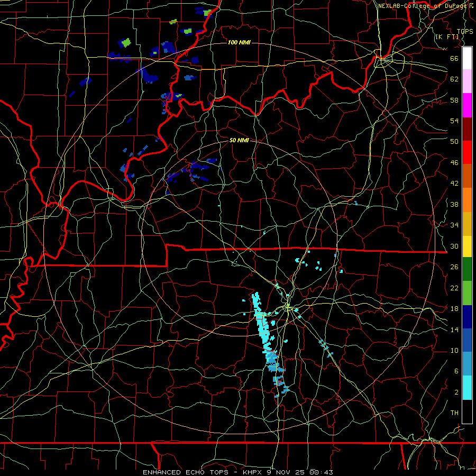Select the "50" scale label
This screenshot has width=476, height=476.
454,142
